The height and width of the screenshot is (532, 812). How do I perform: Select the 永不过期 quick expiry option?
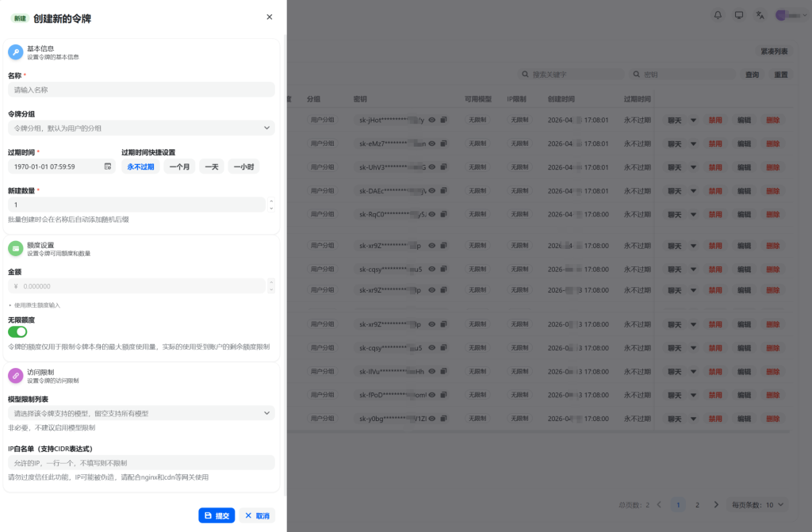coord(140,166)
